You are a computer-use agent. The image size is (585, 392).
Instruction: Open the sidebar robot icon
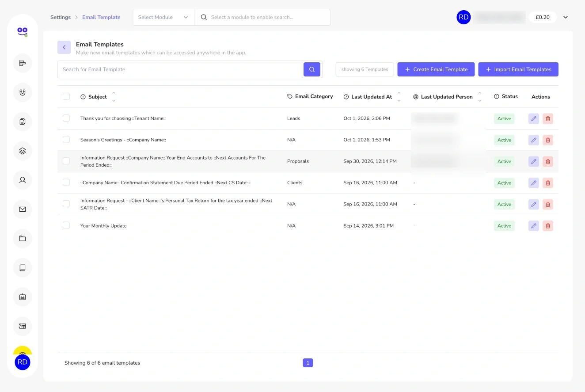[23, 297]
